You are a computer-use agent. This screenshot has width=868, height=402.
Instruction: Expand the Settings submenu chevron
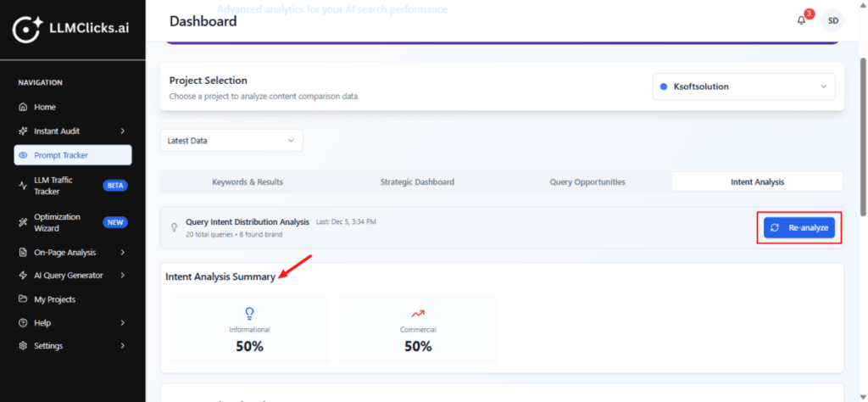pos(123,346)
